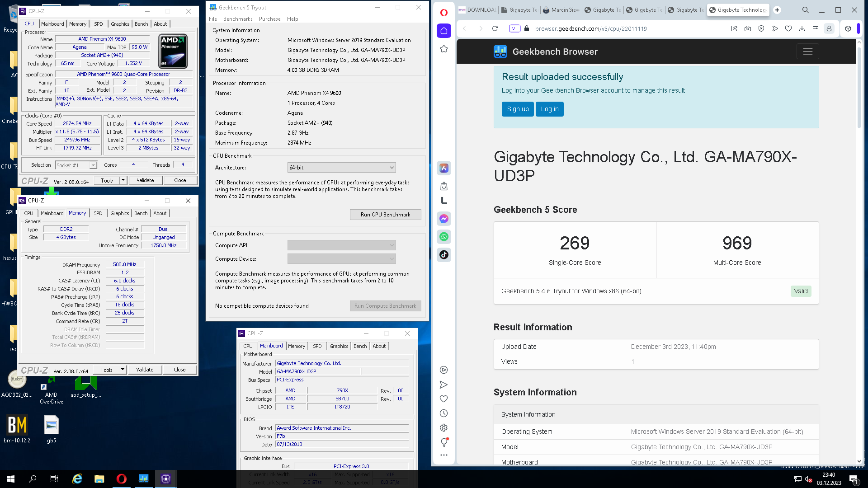Open WhatsApp in the Opera sidebar
The image size is (868, 488).
tap(444, 237)
